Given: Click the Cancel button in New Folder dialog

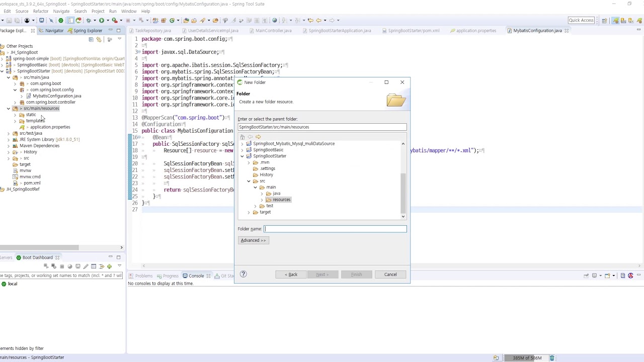Looking at the screenshot, I should coord(390,275).
